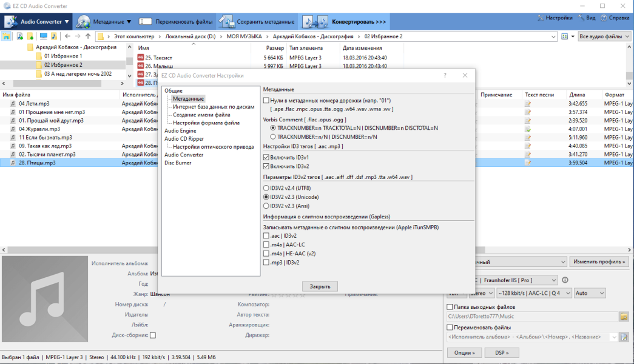The height and width of the screenshot is (364, 634).
Task: Click Изменить профиль » button
Action: pyautogui.click(x=599, y=261)
